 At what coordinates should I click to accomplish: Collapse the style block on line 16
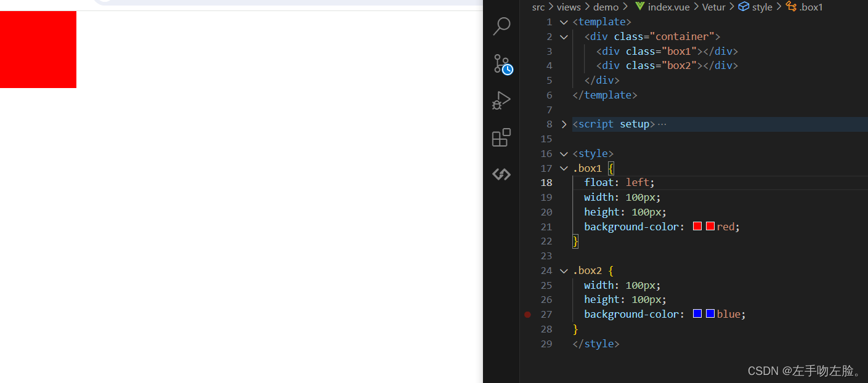pyautogui.click(x=564, y=154)
